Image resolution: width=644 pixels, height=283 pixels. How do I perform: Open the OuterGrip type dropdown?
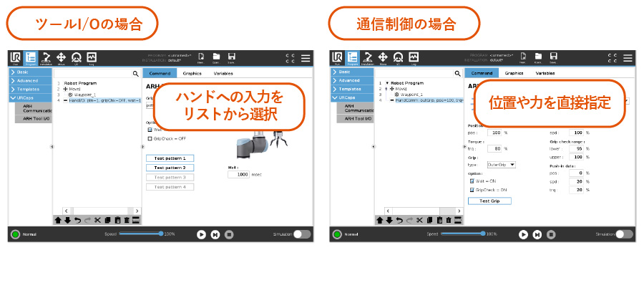pyautogui.click(x=501, y=165)
